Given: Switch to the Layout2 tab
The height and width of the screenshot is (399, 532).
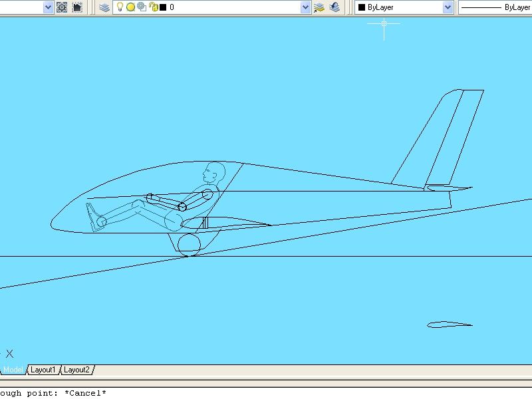Looking at the screenshot, I should [x=76, y=370].
